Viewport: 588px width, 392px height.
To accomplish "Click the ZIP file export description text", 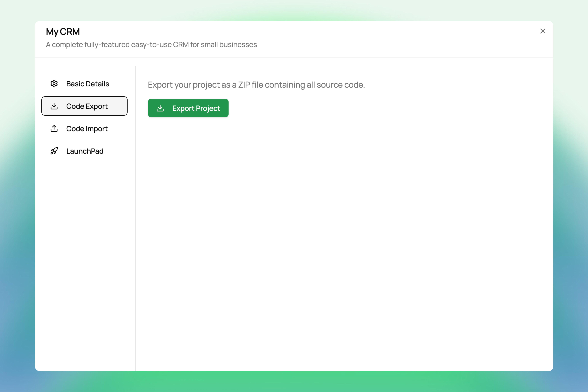I will coord(256,85).
